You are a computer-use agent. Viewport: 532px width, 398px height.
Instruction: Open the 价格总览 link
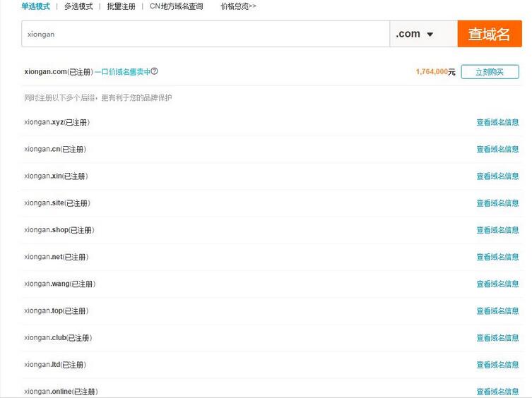coord(238,6)
